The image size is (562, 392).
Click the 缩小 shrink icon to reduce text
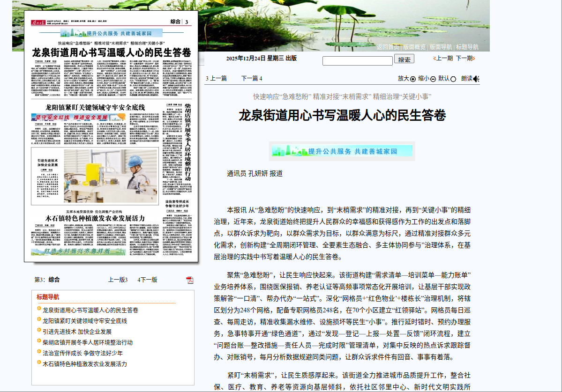(x=433, y=79)
